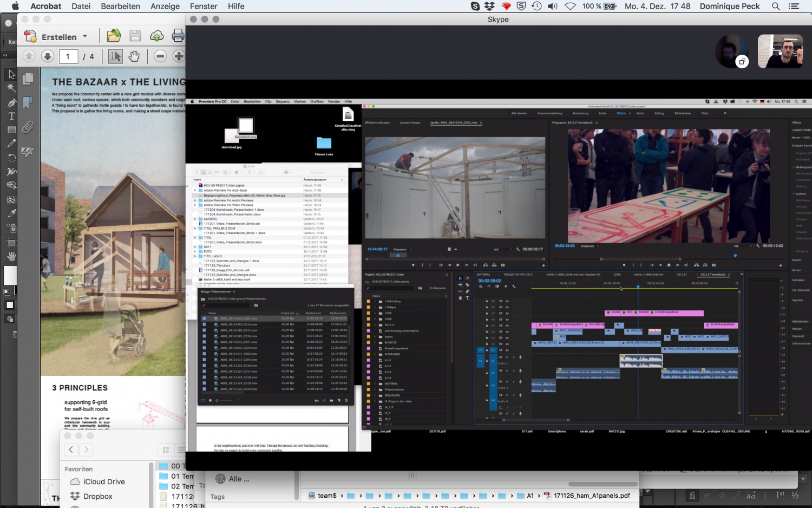Click the print icon in Acrobat toolbar
812x508 pixels.
click(178, 36)
